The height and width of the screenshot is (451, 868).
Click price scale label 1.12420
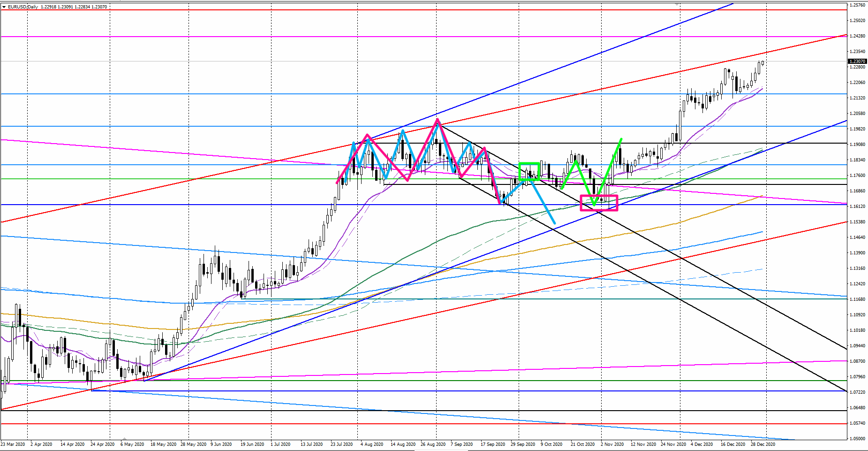pyautogui.click(x=857, y=284)
